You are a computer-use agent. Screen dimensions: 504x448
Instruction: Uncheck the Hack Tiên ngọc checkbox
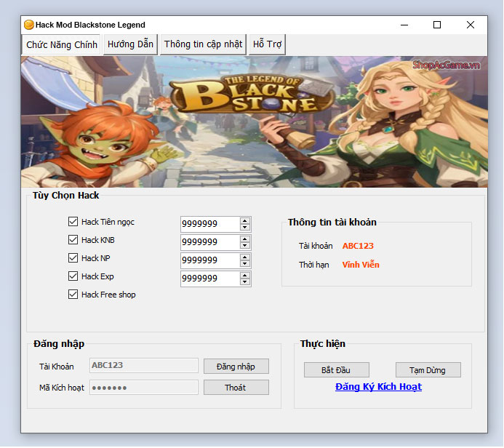[73, 222]
